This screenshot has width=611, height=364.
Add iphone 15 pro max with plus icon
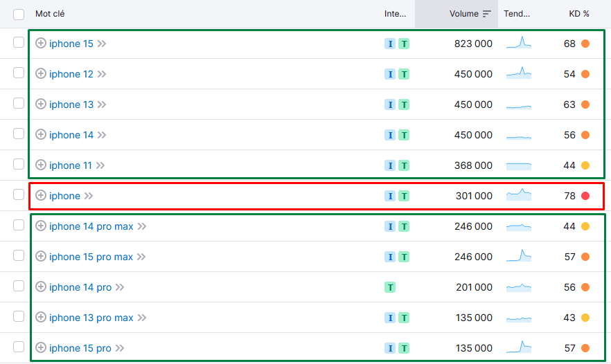pos(41,256)
